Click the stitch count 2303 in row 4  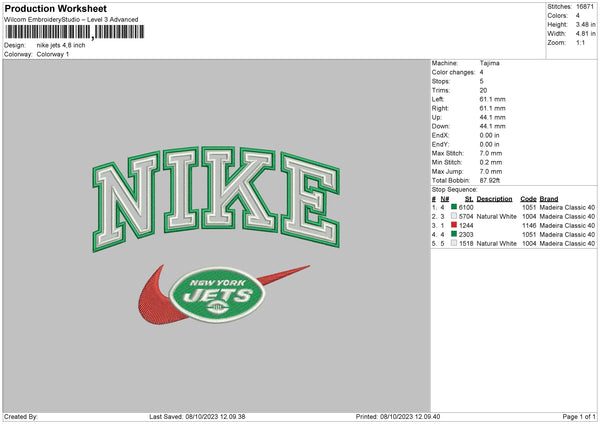[x=466, y=235]
